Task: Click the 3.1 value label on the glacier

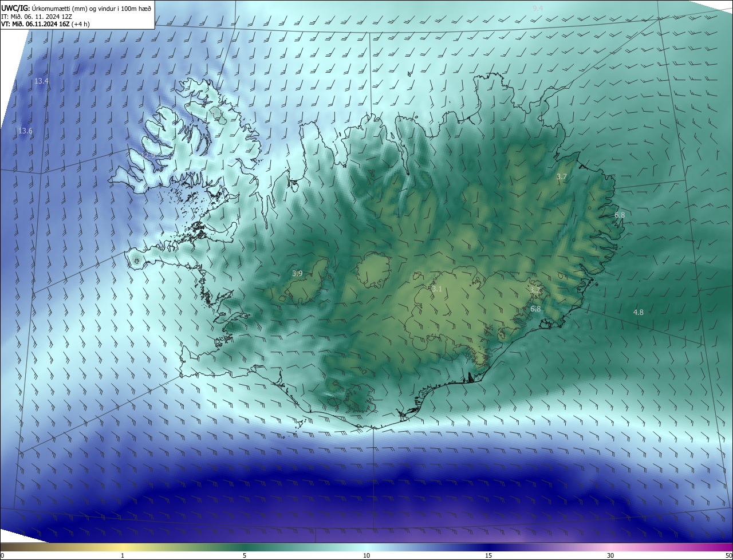Action: point(437,289)
